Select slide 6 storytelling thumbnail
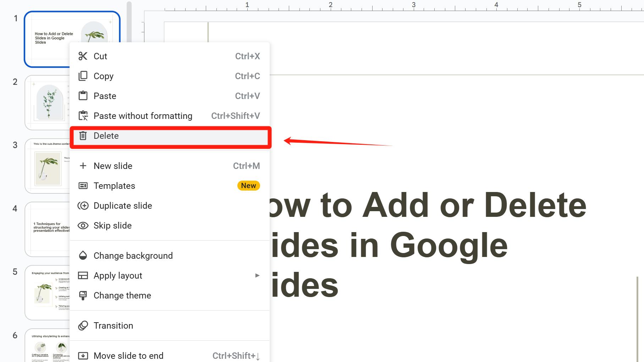This screenshot has width=644, height=362. [x=47, y=345]
